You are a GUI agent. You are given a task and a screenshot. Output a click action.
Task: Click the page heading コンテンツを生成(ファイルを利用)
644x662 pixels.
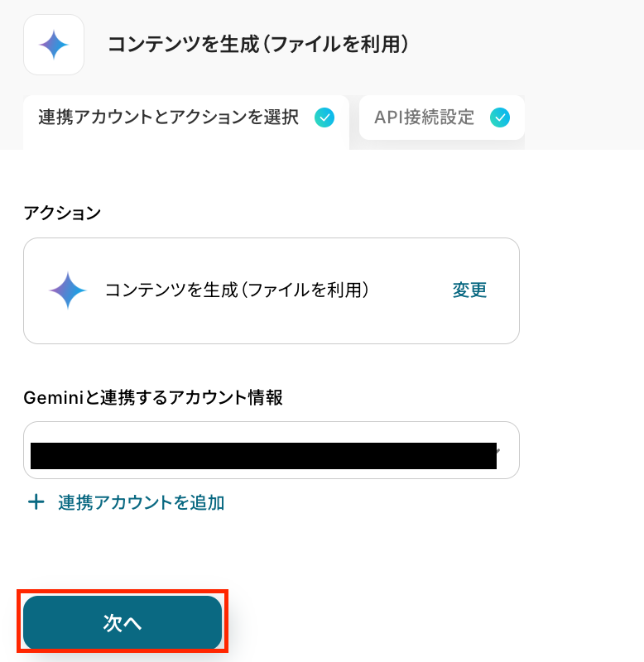coord(258,45)
